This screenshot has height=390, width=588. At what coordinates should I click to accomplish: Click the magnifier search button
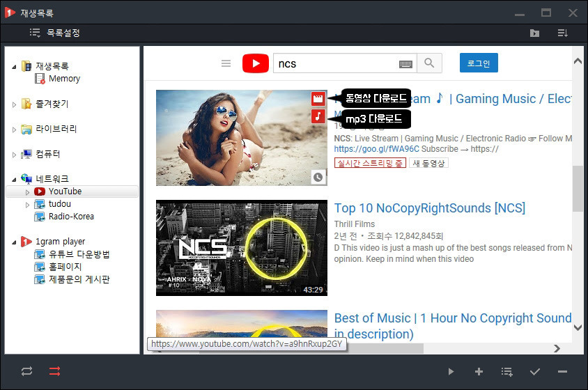429,63
